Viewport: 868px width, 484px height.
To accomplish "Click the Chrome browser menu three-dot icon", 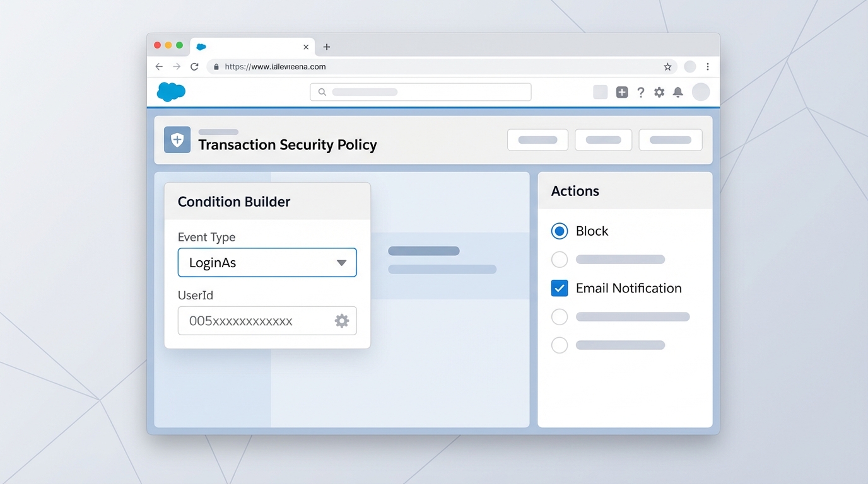I will tap(707, 66).
